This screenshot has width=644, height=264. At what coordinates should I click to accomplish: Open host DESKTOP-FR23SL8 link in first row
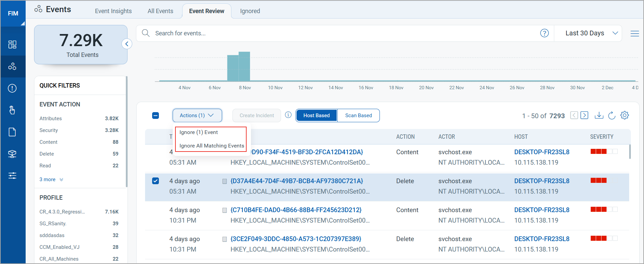tap(542, 152)
